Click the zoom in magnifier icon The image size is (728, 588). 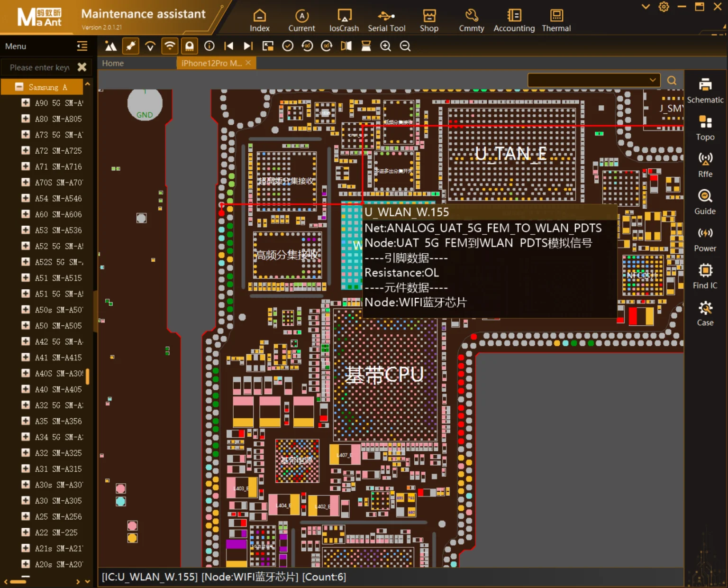[385, 46]
